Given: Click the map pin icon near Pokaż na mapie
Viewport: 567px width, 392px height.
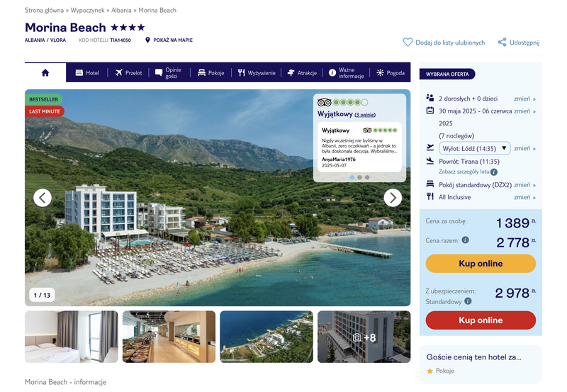Looking at the screenshot, I should (x=147, y=40).
